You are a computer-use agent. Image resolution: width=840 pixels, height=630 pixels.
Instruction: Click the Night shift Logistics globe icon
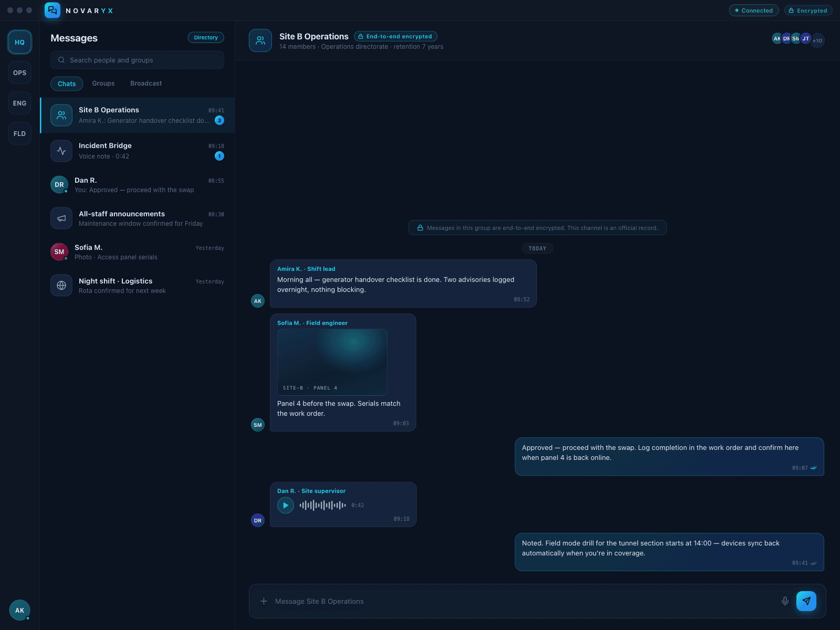(x=61, y=285)
